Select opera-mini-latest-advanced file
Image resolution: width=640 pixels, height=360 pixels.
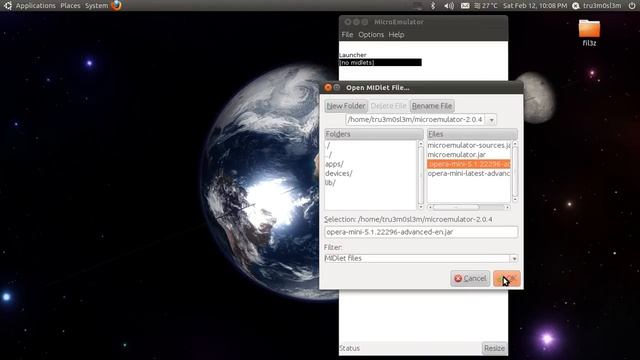point(469,173)
